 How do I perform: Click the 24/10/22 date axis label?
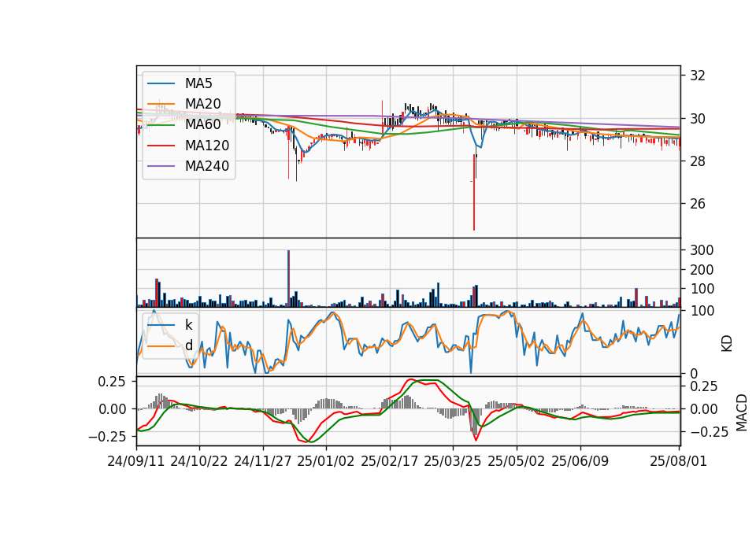pos(199,461)
